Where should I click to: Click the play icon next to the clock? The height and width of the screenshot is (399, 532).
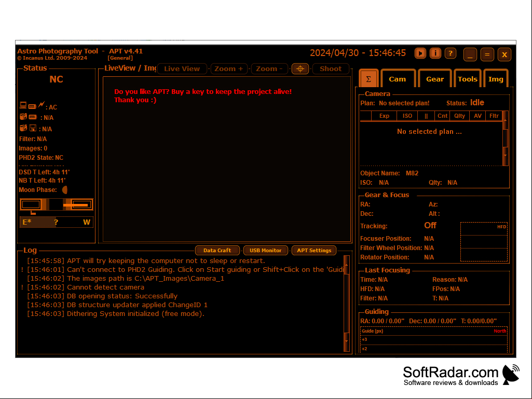click(x=420, y=53)
